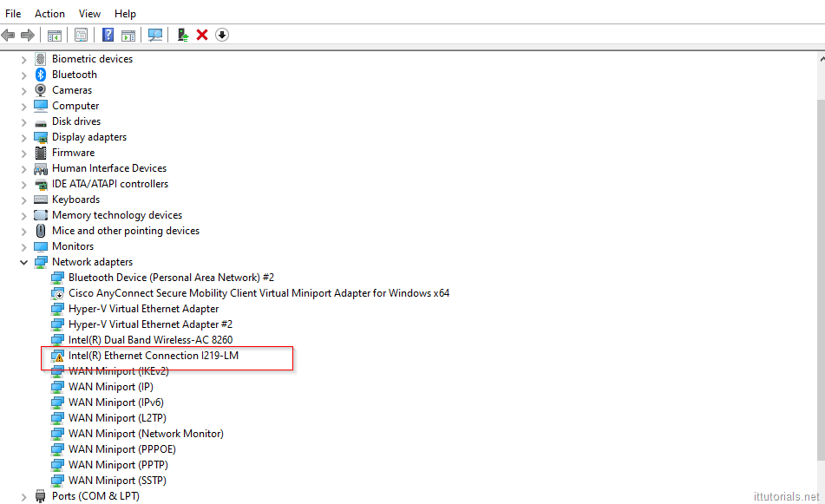Image resolution: width=825 pixels, height=504 pixels.
Task: Select WAN Miniport (PPTP)
Action: [x=118, y=465]
